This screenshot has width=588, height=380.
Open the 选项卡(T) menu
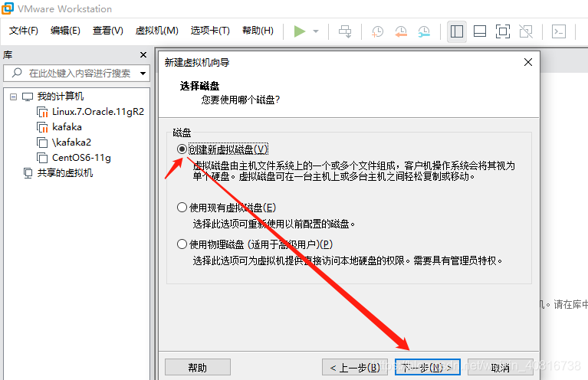(210, 31)
